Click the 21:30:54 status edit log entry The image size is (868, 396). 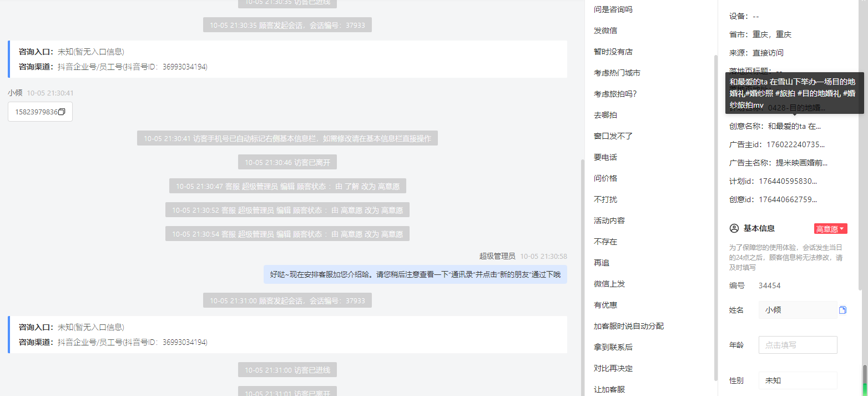[287, 233]
